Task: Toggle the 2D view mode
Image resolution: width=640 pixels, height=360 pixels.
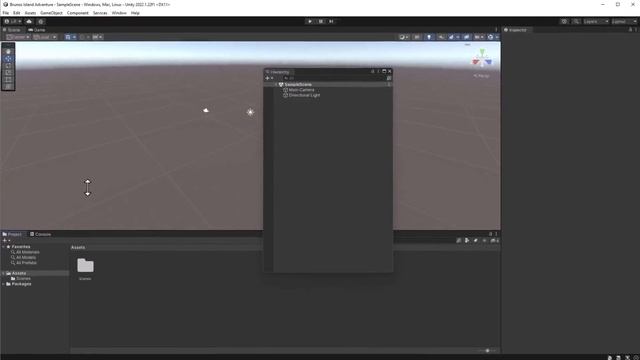Action: pyautogui.click(x=417, y=37)
